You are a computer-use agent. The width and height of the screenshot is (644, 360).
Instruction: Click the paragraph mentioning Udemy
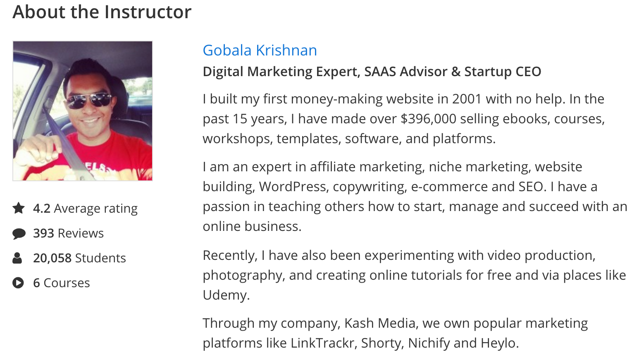click(414, 275)
